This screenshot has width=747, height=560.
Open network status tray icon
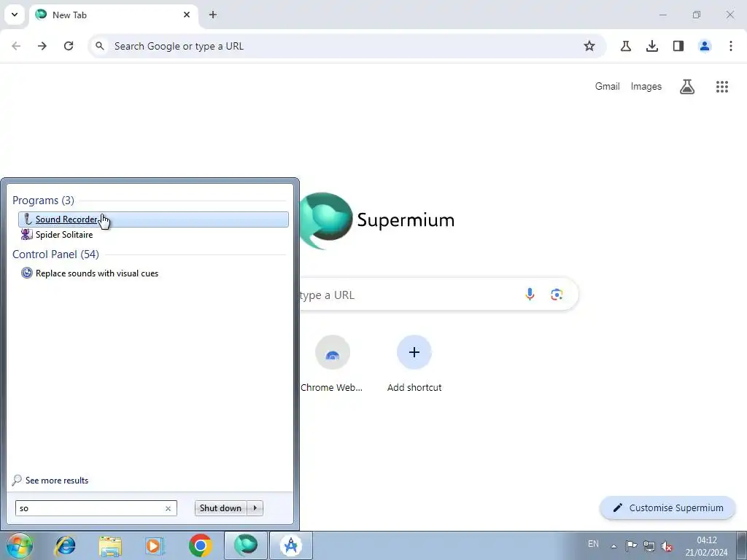tap(649, 546)
